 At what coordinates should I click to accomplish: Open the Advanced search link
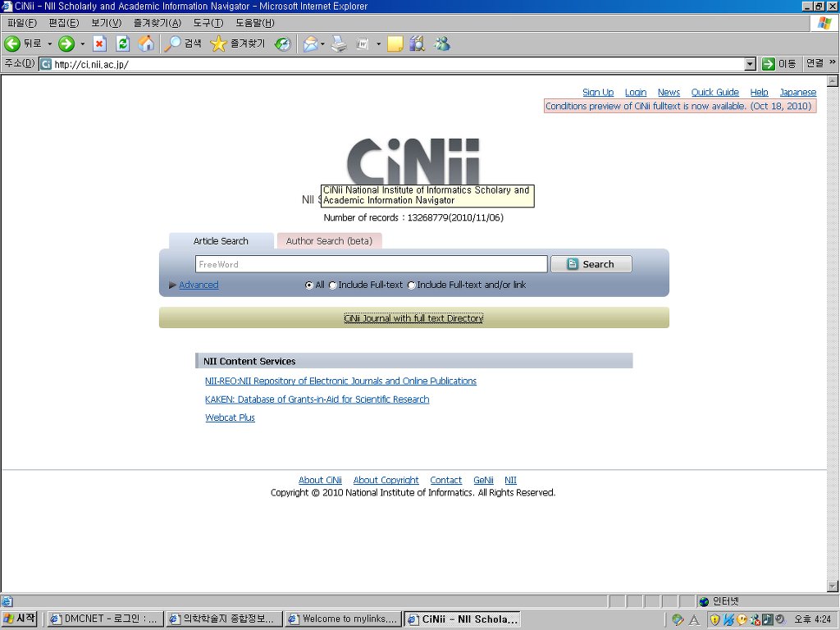(199, 285)
